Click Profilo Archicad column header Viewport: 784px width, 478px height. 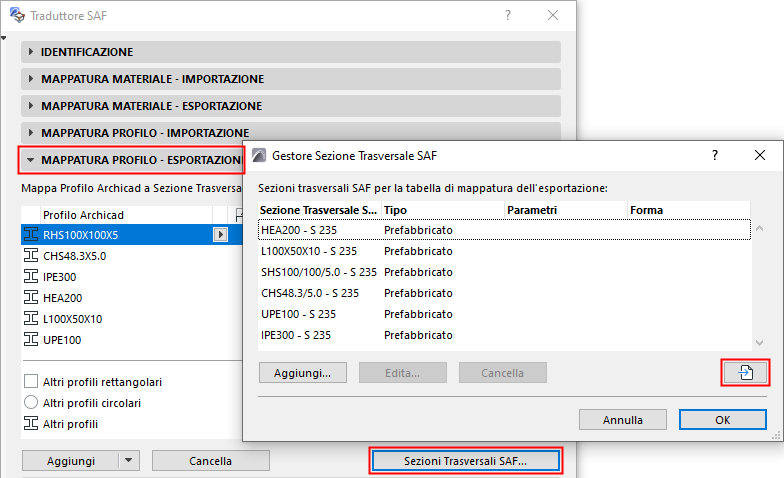(x=126, y=215)
